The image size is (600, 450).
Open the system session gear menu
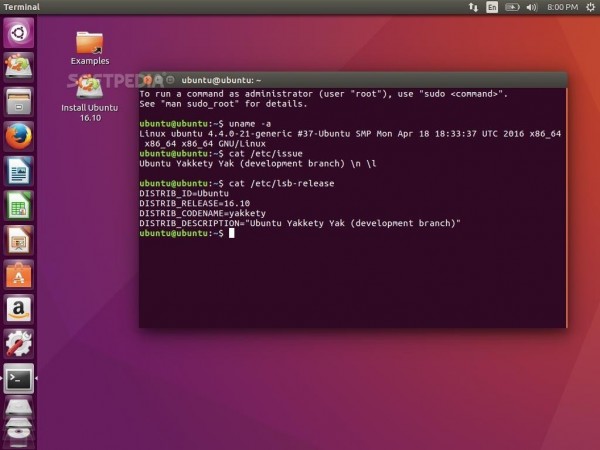tap(590, 7)
